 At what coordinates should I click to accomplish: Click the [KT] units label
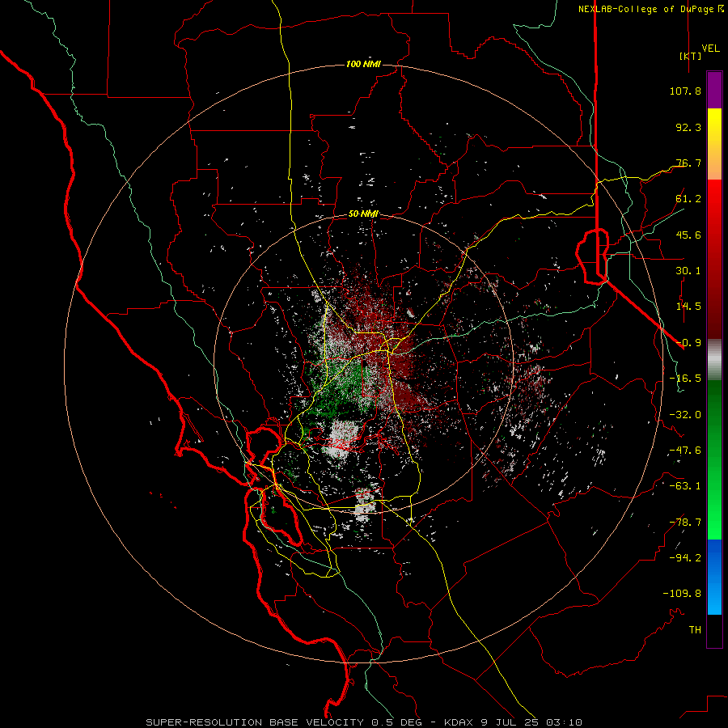pyautogui.click(x=690, y=56)
